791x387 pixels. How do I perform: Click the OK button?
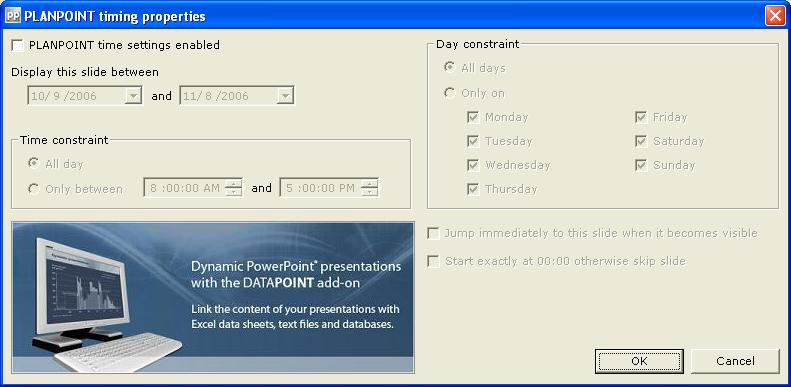click(639, 361)
